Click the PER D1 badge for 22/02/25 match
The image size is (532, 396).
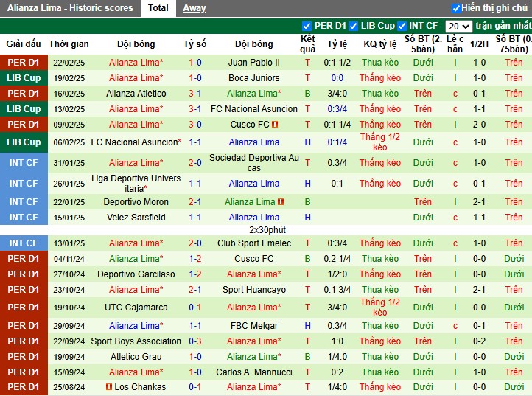24,63
